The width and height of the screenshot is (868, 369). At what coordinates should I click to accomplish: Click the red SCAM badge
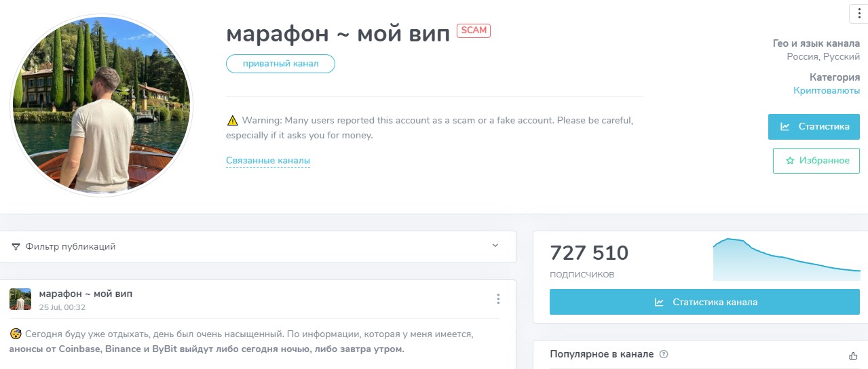(474, 31)
